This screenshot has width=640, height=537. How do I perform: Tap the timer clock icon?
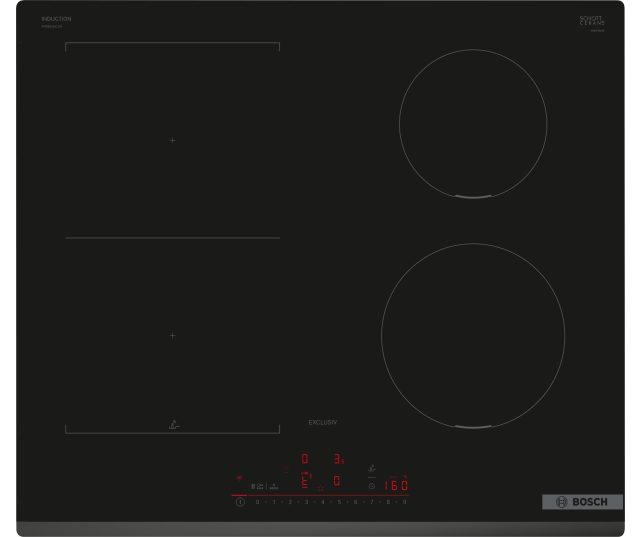click(x=371, y=486)
